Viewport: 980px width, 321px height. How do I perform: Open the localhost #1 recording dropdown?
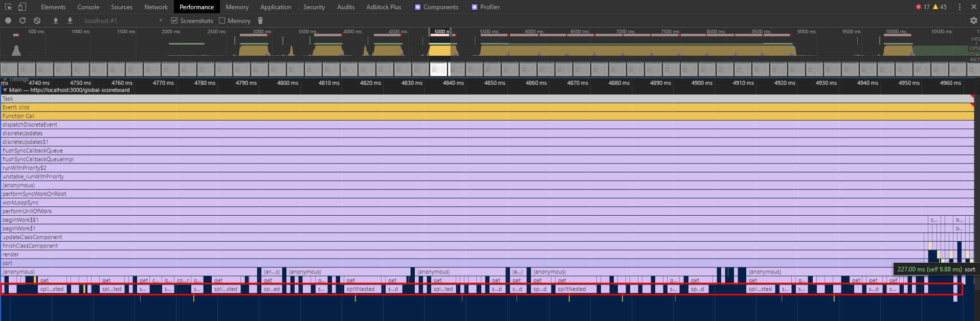pos(123,20)
